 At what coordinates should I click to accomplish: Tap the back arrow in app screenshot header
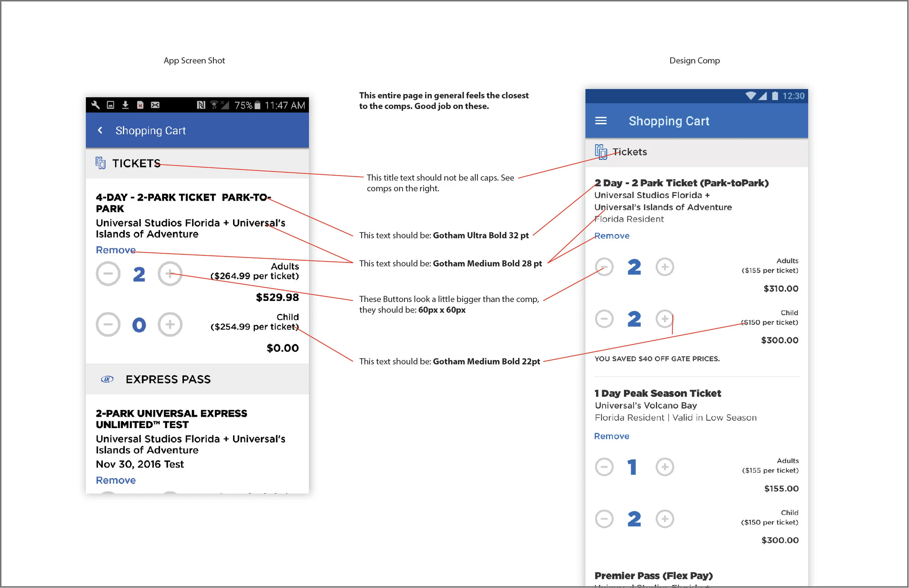click(x=100, y=130)
